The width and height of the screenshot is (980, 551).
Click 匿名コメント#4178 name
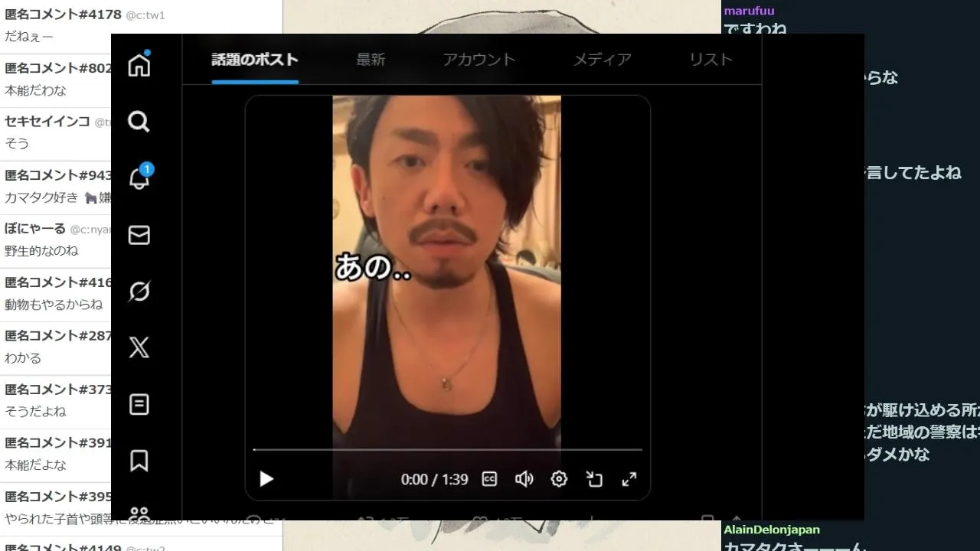(x=63, y=15)
